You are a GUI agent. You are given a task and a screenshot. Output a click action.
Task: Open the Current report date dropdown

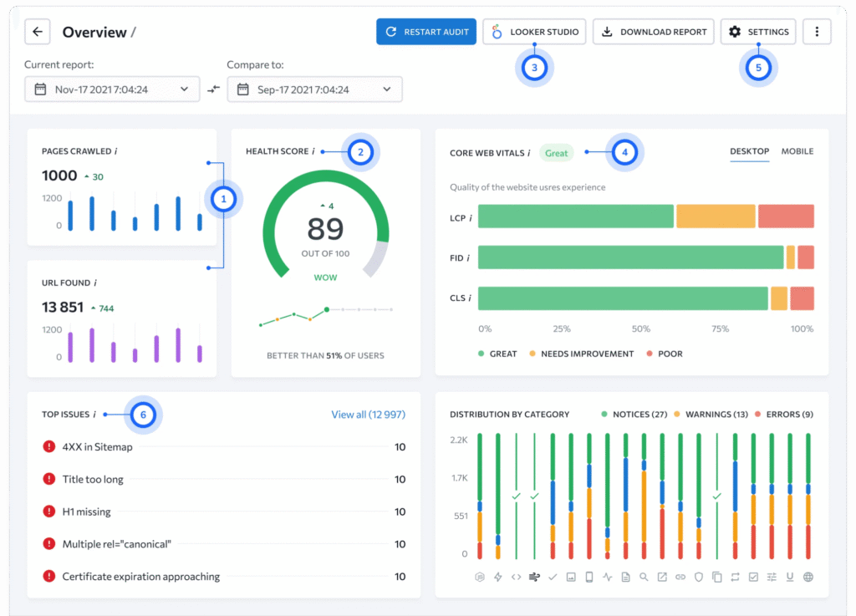[x=111, y=89]
